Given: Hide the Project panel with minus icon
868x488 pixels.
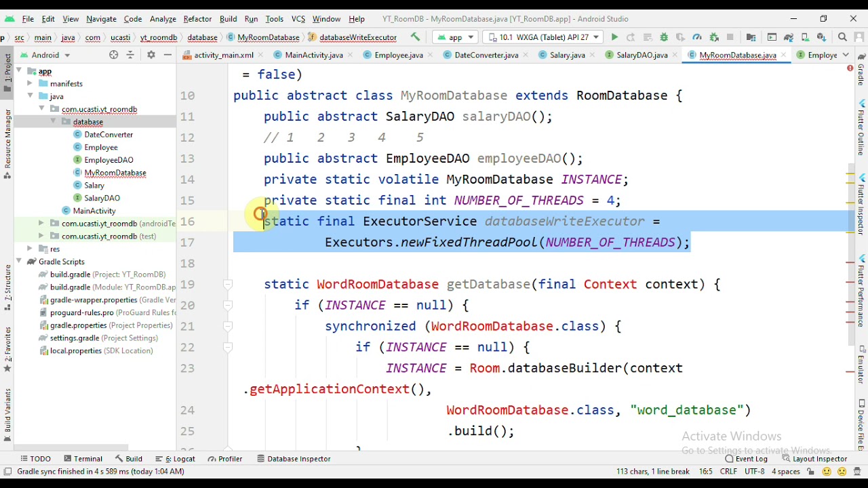Looking at the screenshot, I should [167, 55].
